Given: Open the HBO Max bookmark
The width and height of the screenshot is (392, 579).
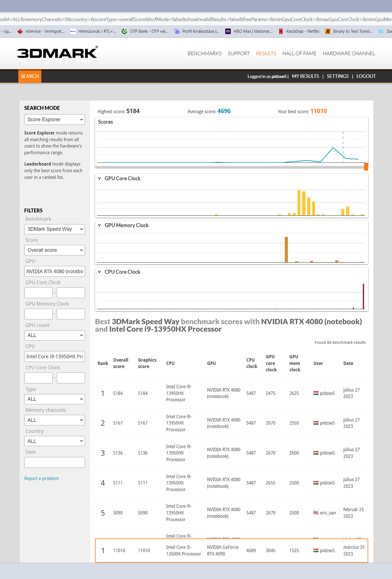Looking at the screenshot, I should coord(249,31).
